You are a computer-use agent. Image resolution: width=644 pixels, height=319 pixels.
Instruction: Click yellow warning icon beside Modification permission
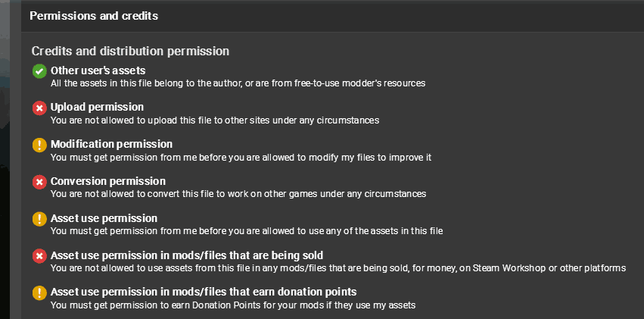[x=39, y=145]
